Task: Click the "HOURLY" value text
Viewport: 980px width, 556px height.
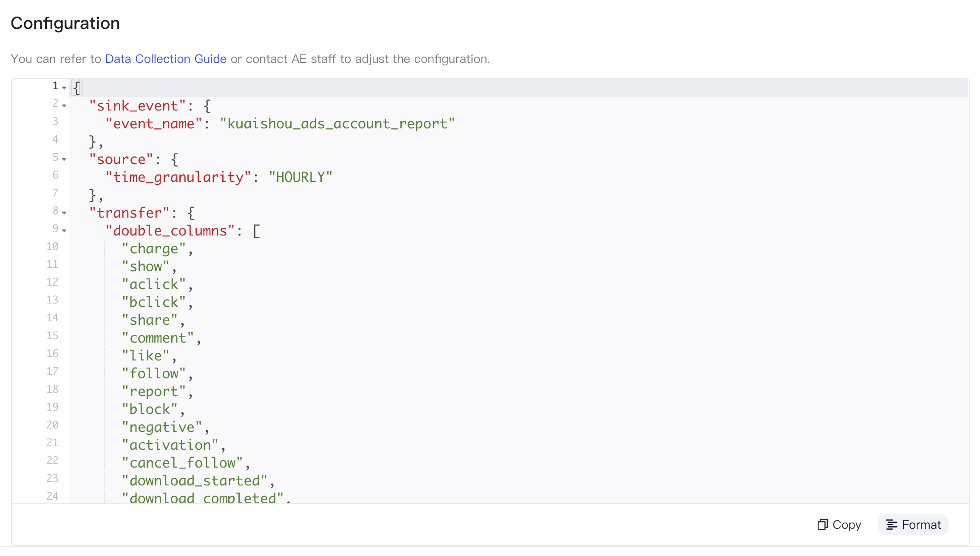Action: [300, 177]
